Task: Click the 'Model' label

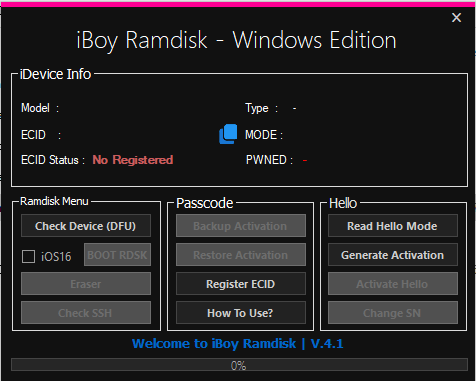Action: point(35,108)
